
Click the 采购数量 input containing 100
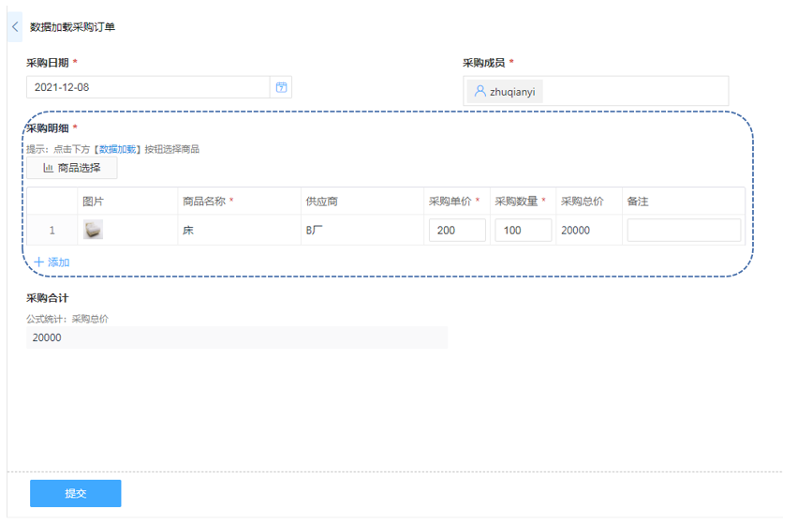click(523, 230)
